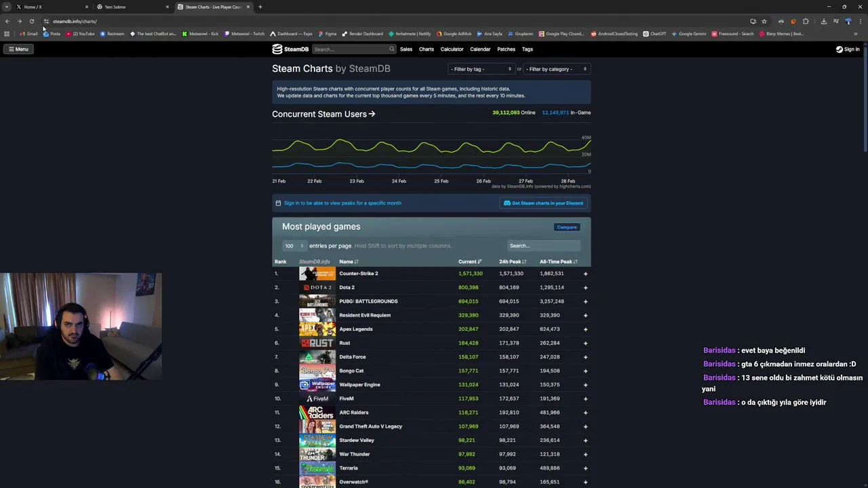The height and width of the screenshot is (488, 868).
Task: Add Counter-Strike 2 with its plus icon
Action: point(585,274)
